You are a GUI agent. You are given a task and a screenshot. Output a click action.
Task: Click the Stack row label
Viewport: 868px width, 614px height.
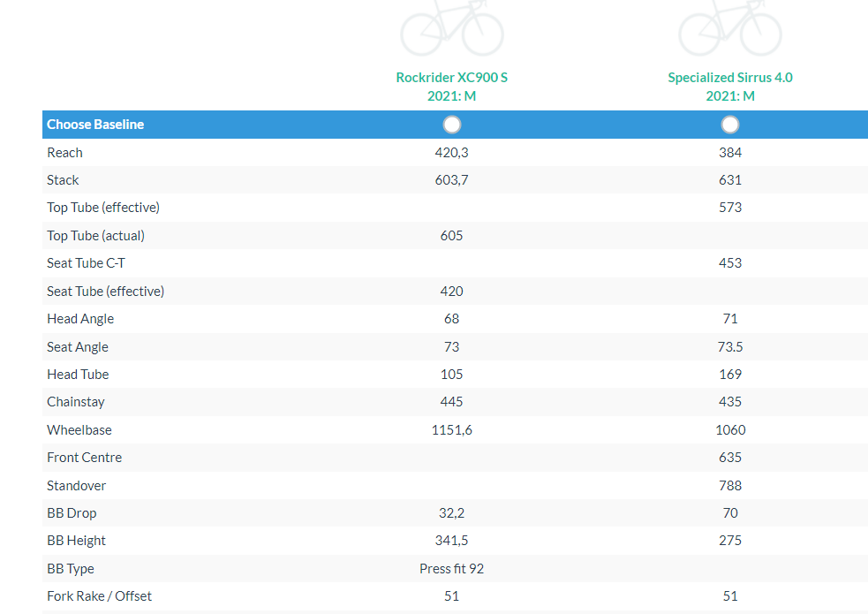pyautogui.click(x=63, y=180)
